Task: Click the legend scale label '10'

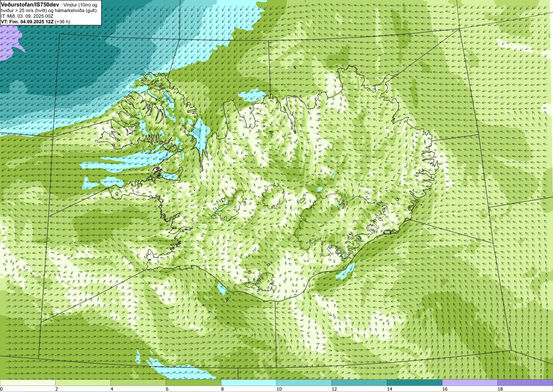Action: (x=279, y=389)
